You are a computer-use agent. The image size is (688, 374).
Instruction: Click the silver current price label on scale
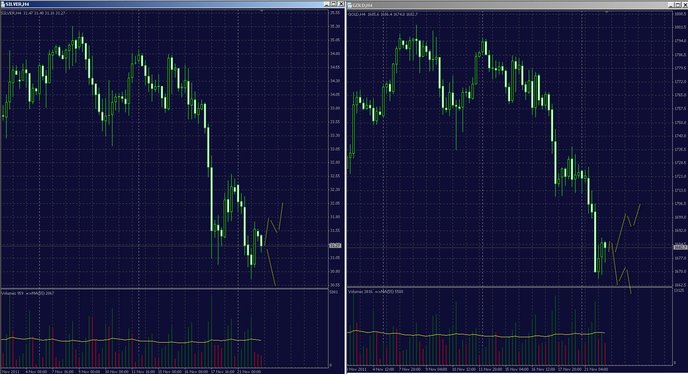(335, 246)
